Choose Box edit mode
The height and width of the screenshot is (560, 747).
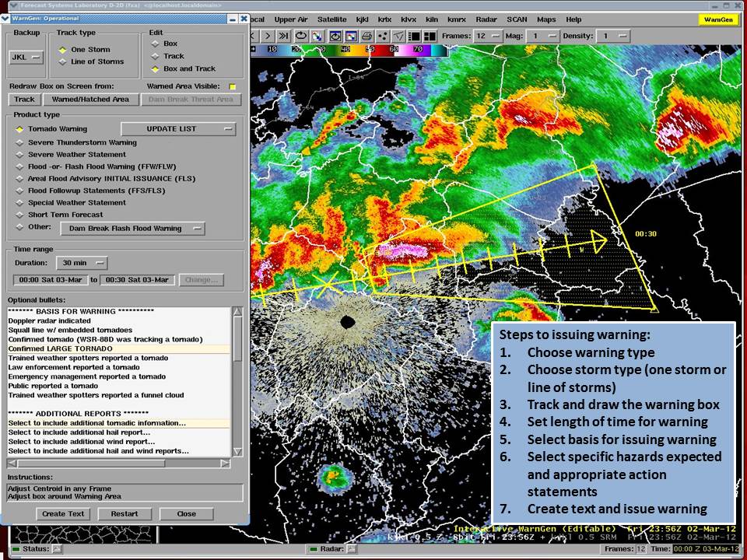156,44
